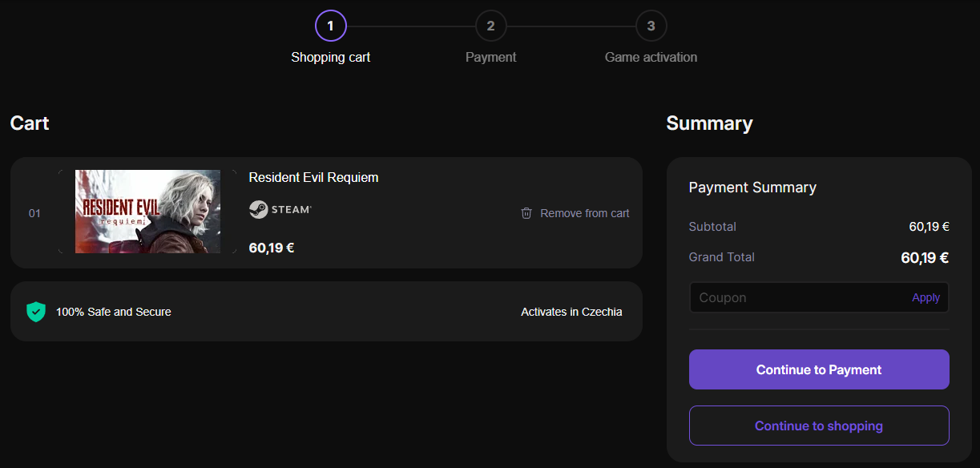The width and height of the screenshot is (980, 468).
Task: Select the step 1 Shopping cart circle
Action: (x=331, y=25)
